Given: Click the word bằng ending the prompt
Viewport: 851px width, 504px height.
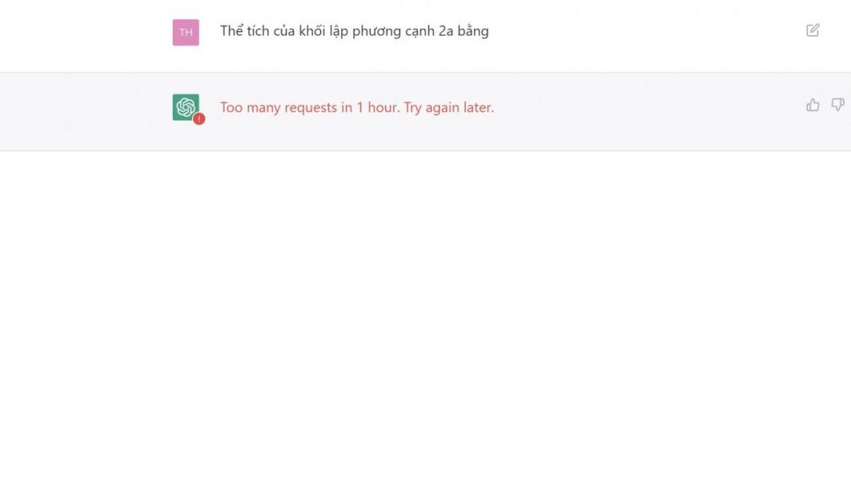Looking at the screenshot, I should pos(473,32).
